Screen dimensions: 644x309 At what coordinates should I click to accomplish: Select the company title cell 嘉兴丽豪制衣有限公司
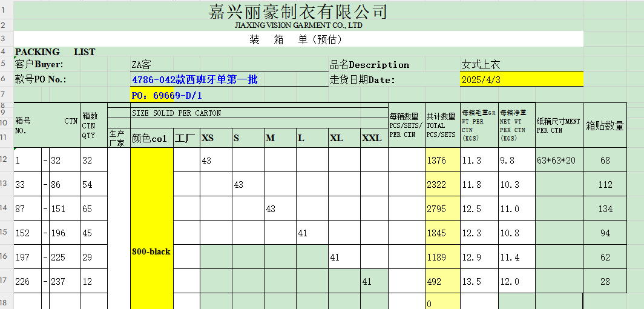point(298,11)
